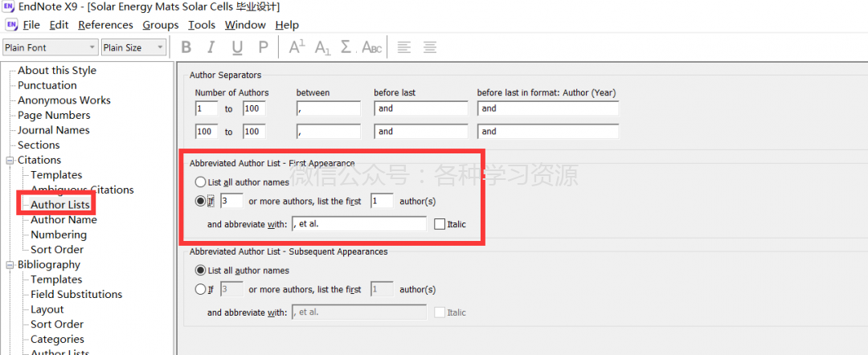Select List all author names for First Appearance
Image resolution: width=868 pixels, height=355 pixels.
click(x=200, y=182)
